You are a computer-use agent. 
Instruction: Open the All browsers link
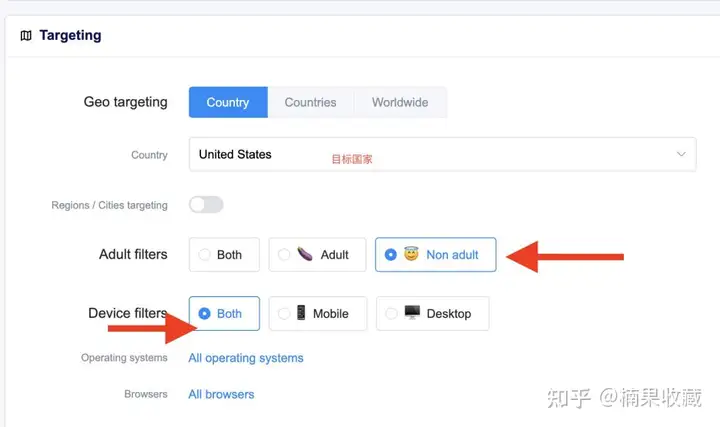pyautogui.click(x=221, y=394)
